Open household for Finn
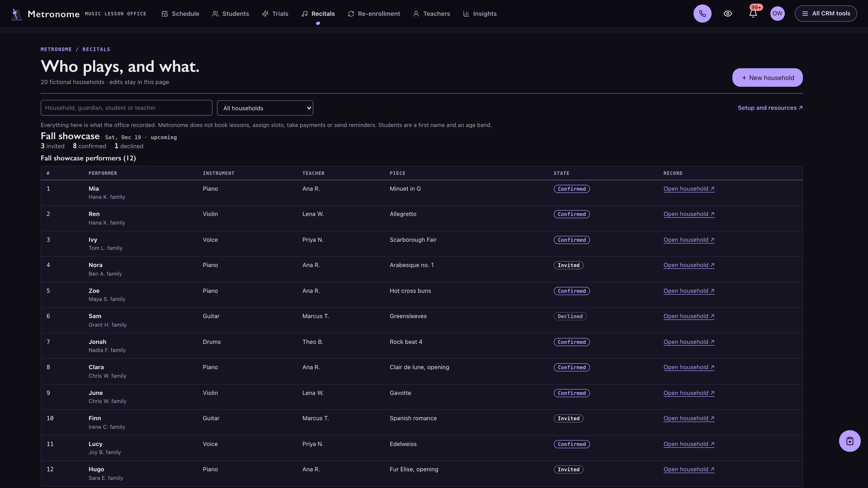This screenshot has height=488, width=868. coord(689,418)
